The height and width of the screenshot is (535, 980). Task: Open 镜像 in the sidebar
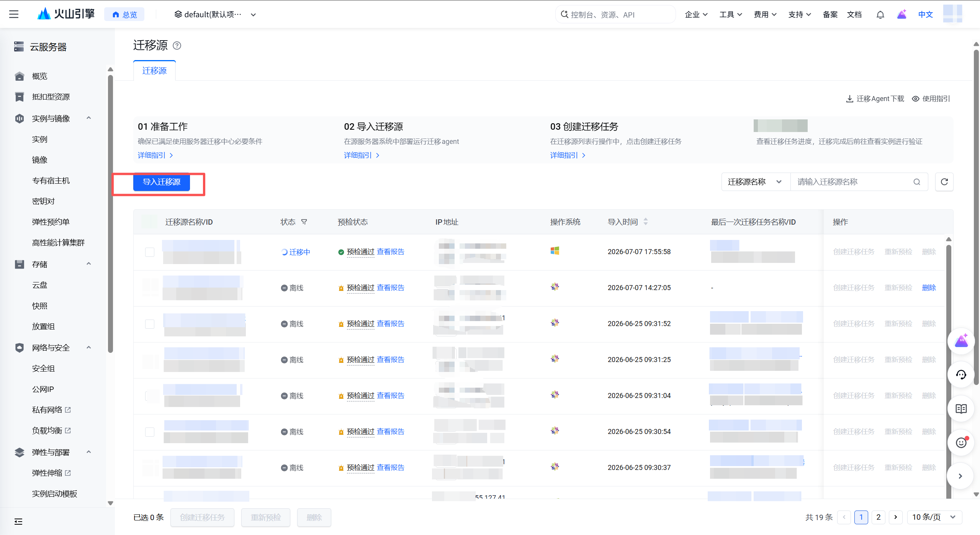pos(40,160)
